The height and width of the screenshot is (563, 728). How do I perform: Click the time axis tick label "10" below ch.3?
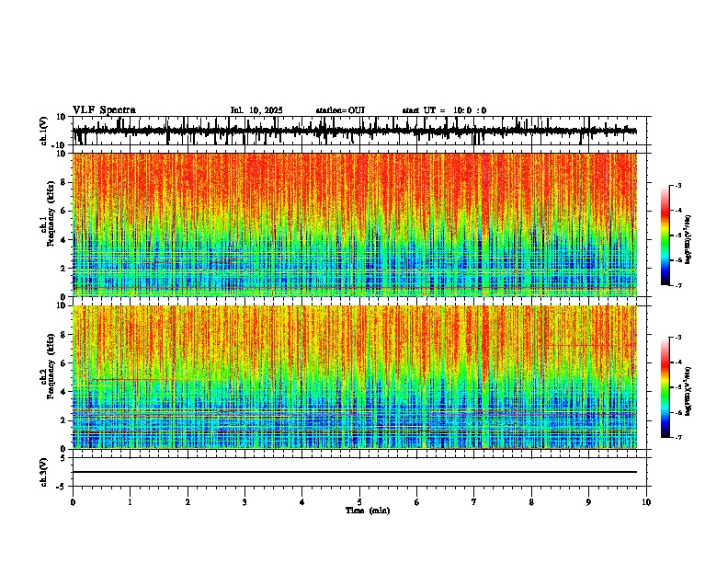[x=646, y=502]
